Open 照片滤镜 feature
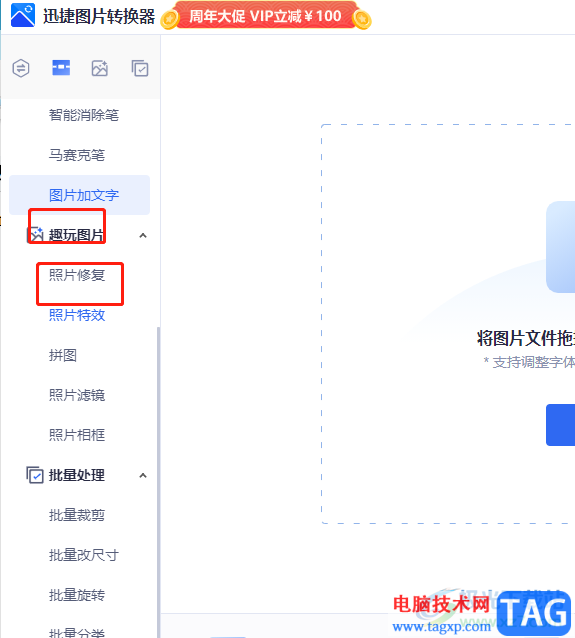Screen dimensions: 575x638 tap(77, 395)
